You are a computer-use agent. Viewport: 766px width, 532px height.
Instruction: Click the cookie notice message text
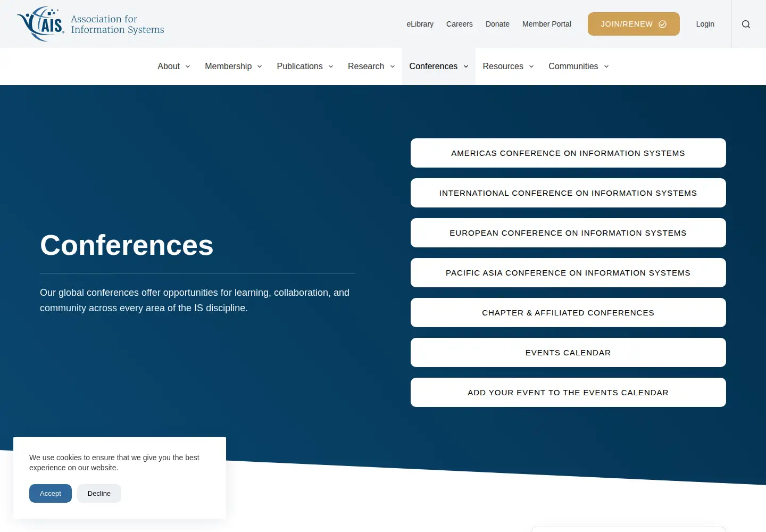click(114, 463)
